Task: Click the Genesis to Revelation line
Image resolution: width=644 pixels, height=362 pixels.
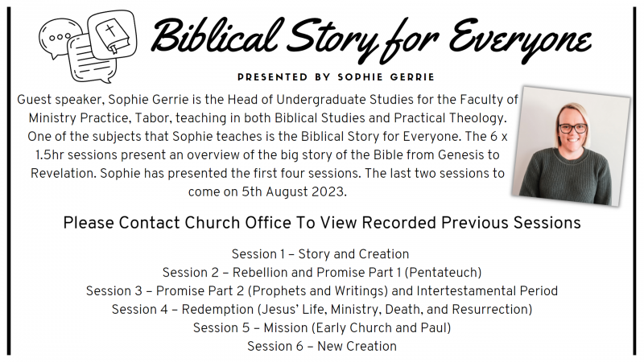Action: click(267, 155)
